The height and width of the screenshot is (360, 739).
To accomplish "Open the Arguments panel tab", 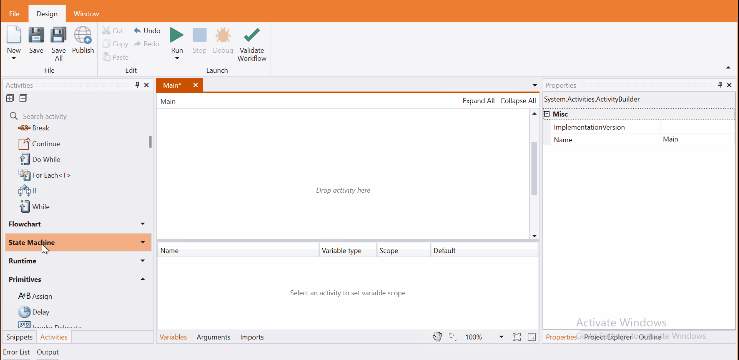I will [x=213, y=337].
